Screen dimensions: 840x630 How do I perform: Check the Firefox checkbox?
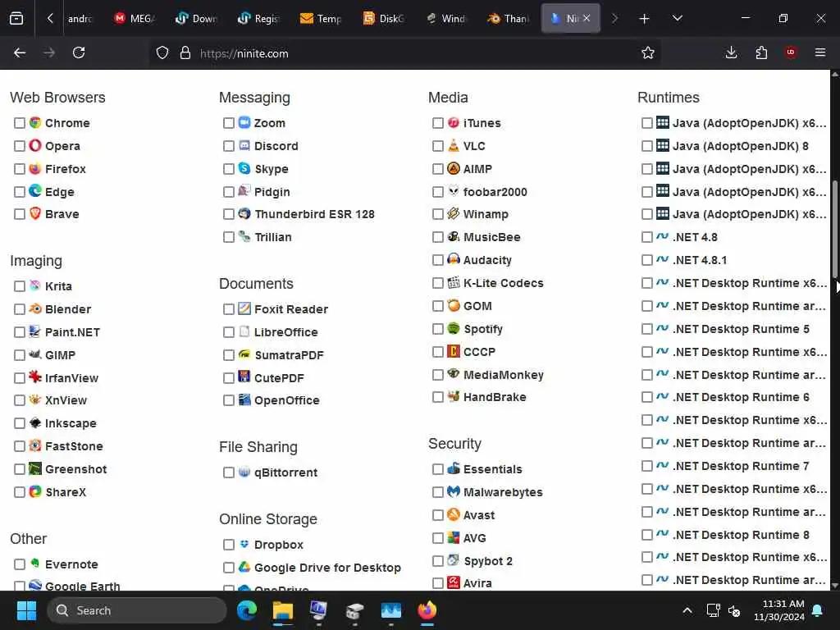(x=20, y=169)
